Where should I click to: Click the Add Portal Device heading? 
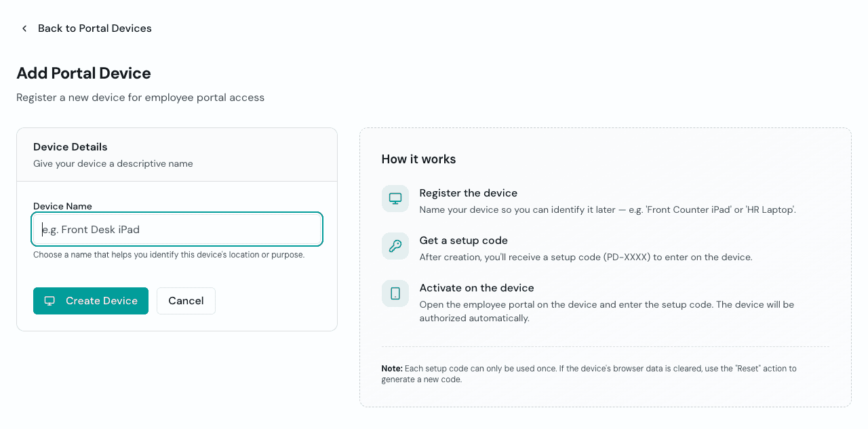tap(83, 73)
